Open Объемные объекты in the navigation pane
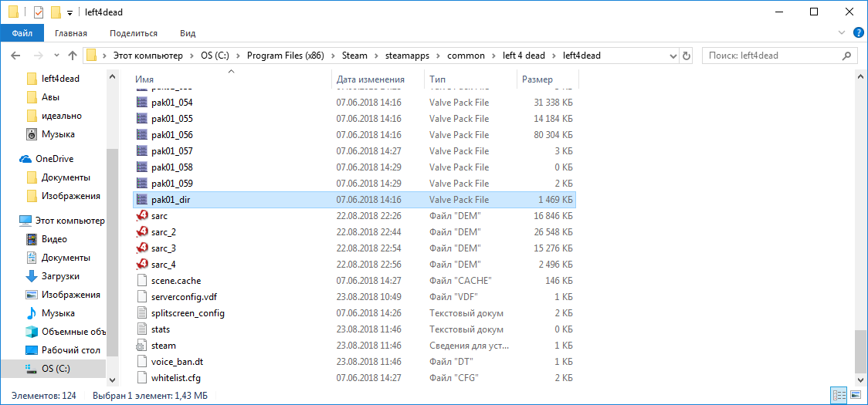Image resolution: width=868 pixels, height=405 pixels. (x=66, y=332)
